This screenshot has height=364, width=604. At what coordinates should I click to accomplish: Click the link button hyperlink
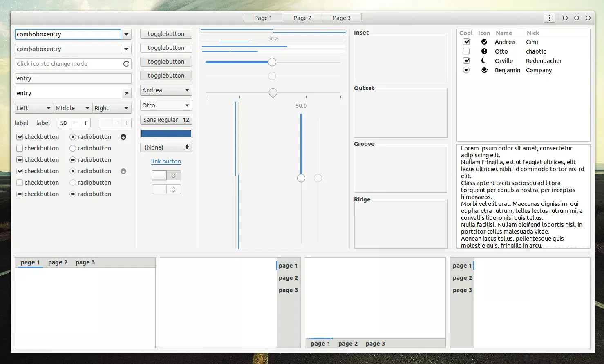(x=166, y=161)
